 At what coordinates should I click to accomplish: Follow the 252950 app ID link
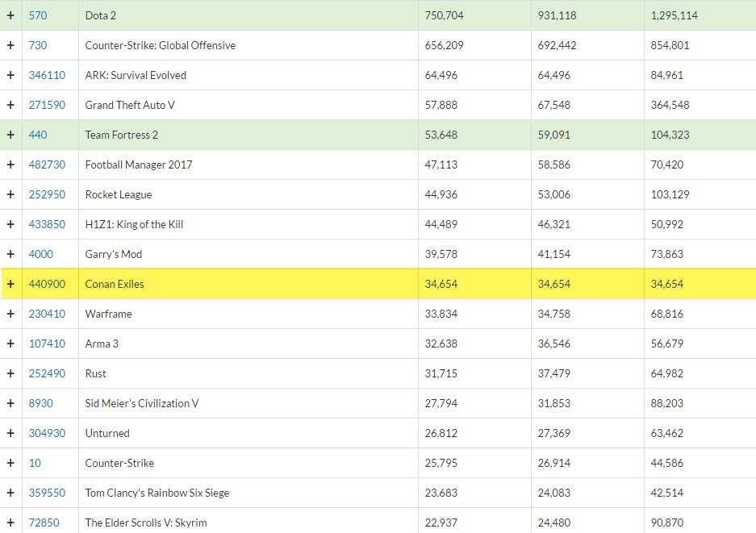click(47, 194)
